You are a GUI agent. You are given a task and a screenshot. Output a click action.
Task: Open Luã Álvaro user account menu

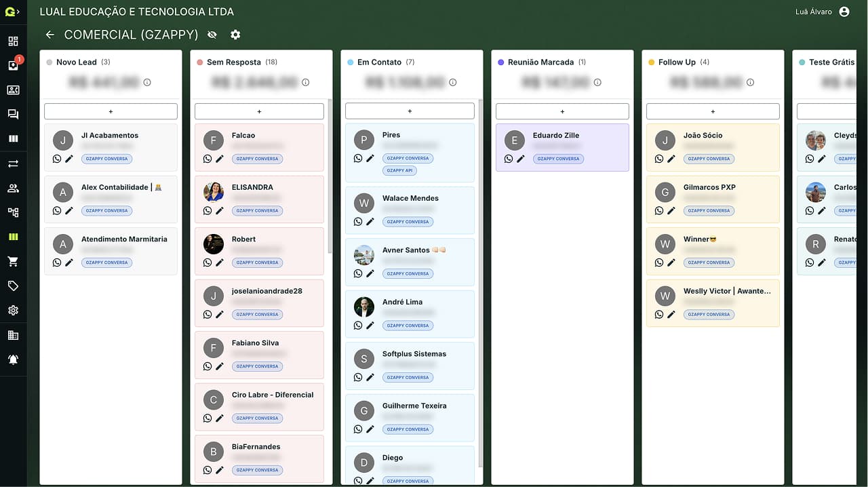(x=844, y=12)
